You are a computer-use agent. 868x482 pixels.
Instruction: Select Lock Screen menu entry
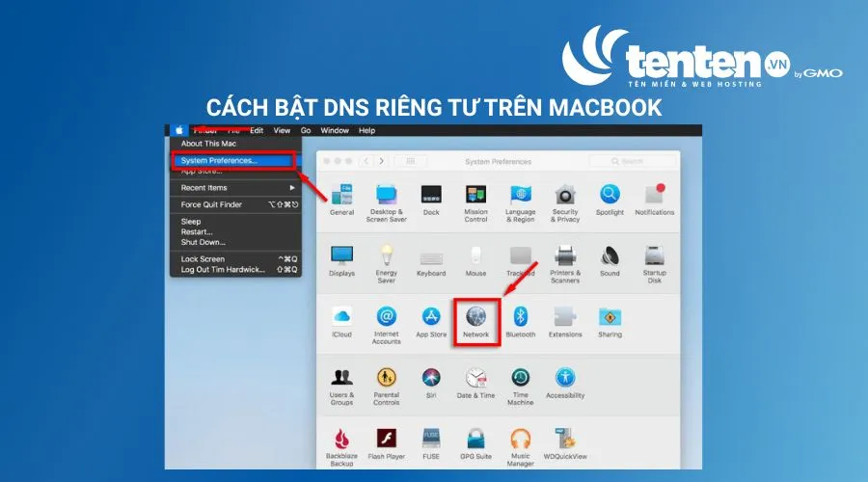coord(236,259)
